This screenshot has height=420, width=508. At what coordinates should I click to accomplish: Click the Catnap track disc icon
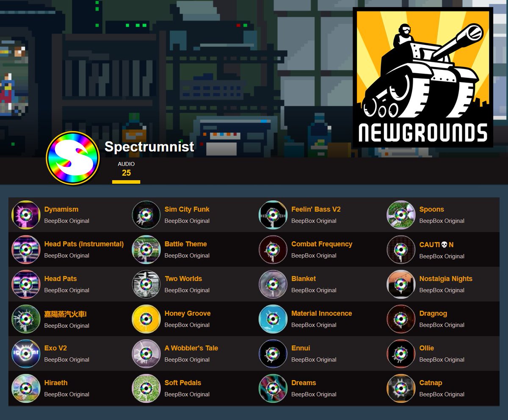coord(401,388)
